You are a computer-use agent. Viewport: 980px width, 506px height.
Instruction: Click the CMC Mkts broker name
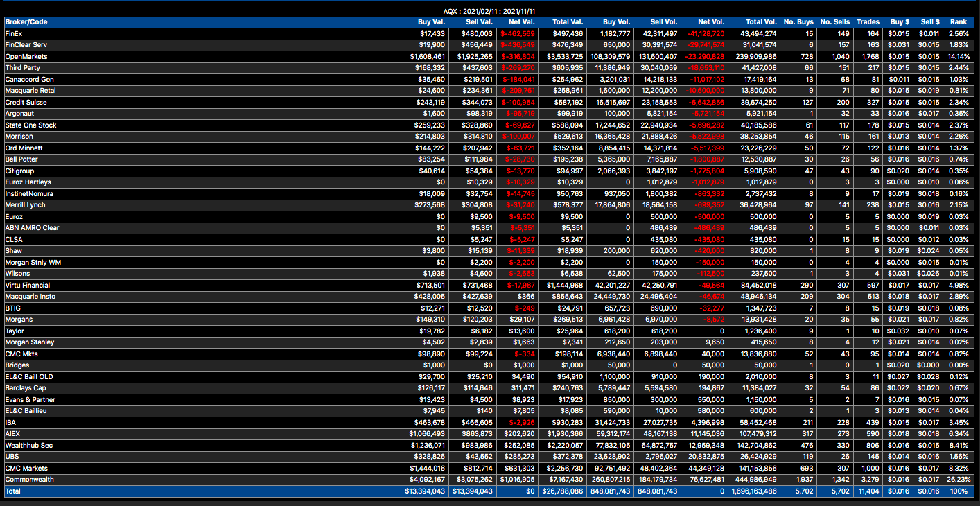[21, 354]
